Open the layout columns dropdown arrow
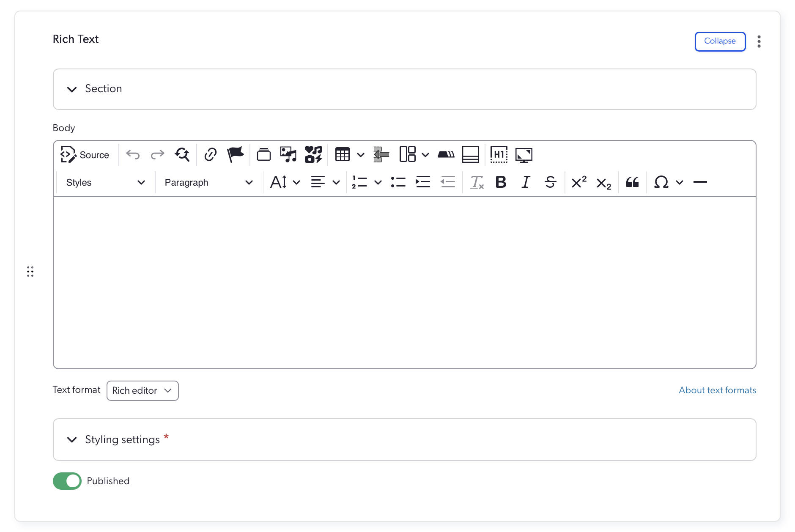 point(425,155)
